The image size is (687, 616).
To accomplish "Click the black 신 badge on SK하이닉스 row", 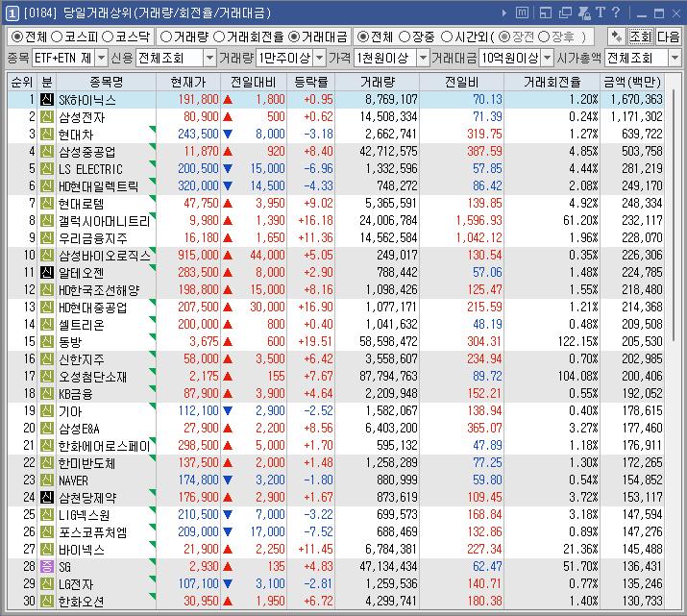I will point(47,99).
